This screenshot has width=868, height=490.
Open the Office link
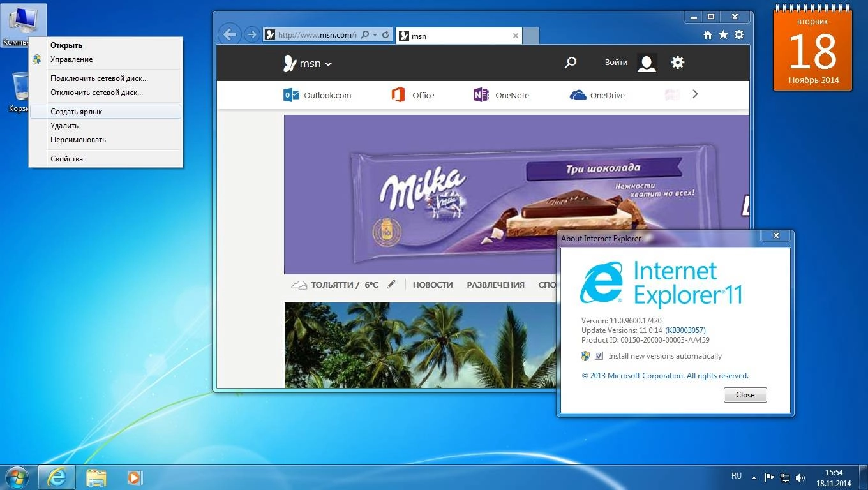pos(413,95)
